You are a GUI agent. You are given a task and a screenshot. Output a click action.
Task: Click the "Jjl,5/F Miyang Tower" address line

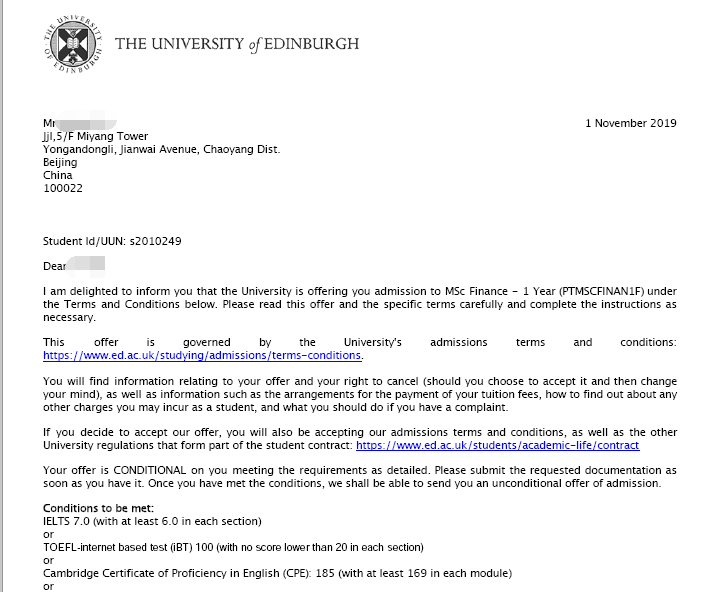point(95,137)
